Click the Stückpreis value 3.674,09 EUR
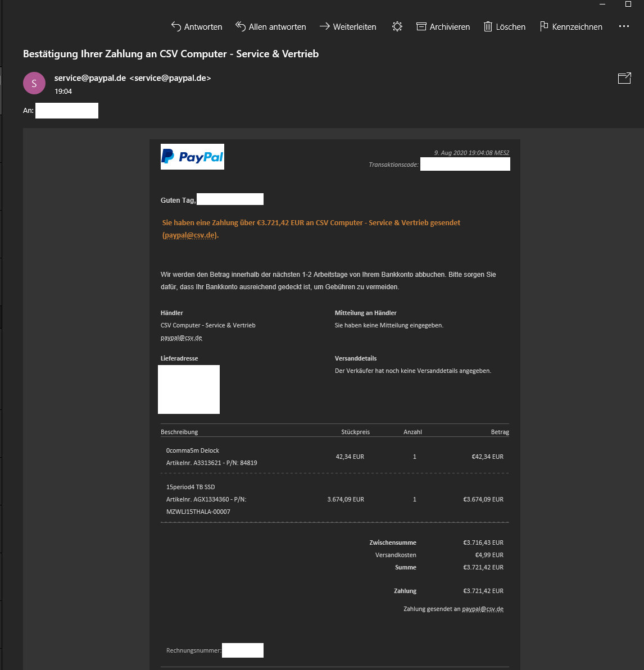This screenshot has height=670, width=644. point(346,499)
